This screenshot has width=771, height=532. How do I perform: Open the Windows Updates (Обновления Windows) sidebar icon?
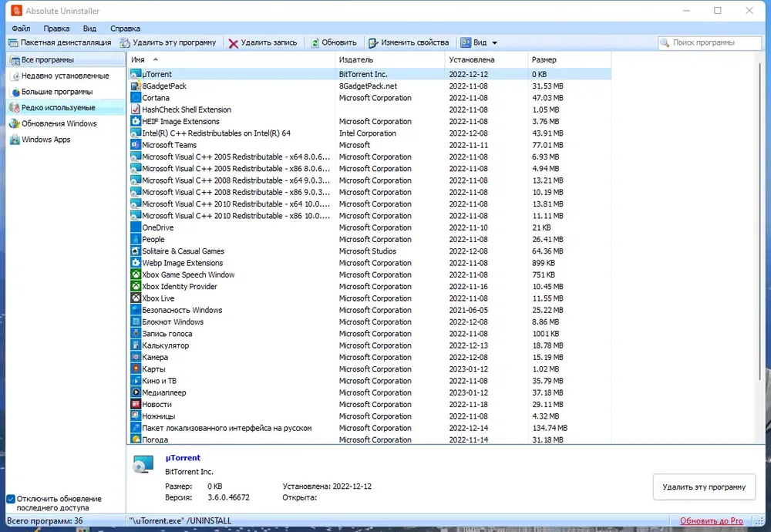[x=15, y=124]
